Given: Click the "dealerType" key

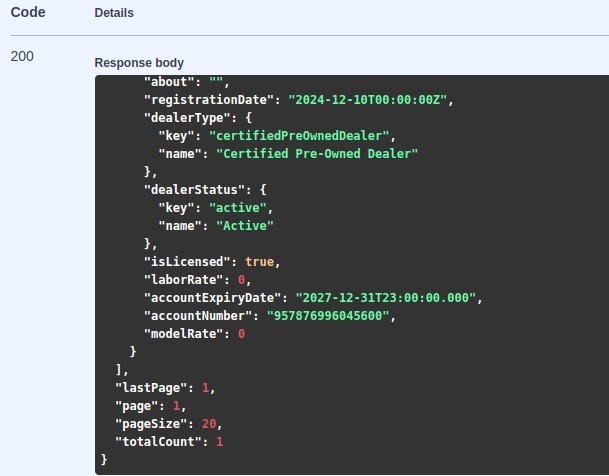Looking at the screenshot, I should [187, 118].
